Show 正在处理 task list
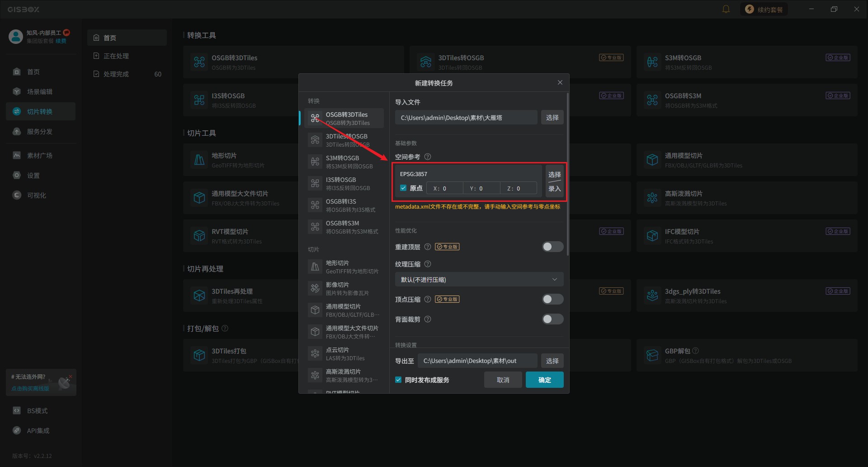This screenshot has width=868, height=467. (127, 56)
